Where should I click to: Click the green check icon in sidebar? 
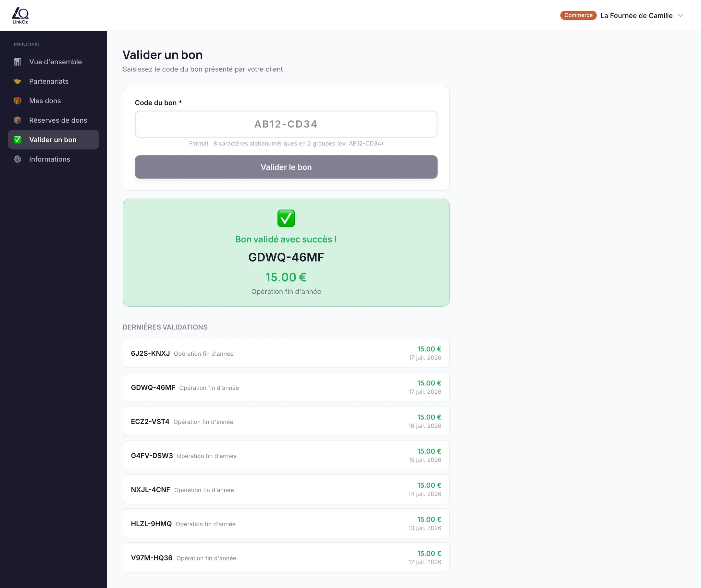[x=17, y=140]
